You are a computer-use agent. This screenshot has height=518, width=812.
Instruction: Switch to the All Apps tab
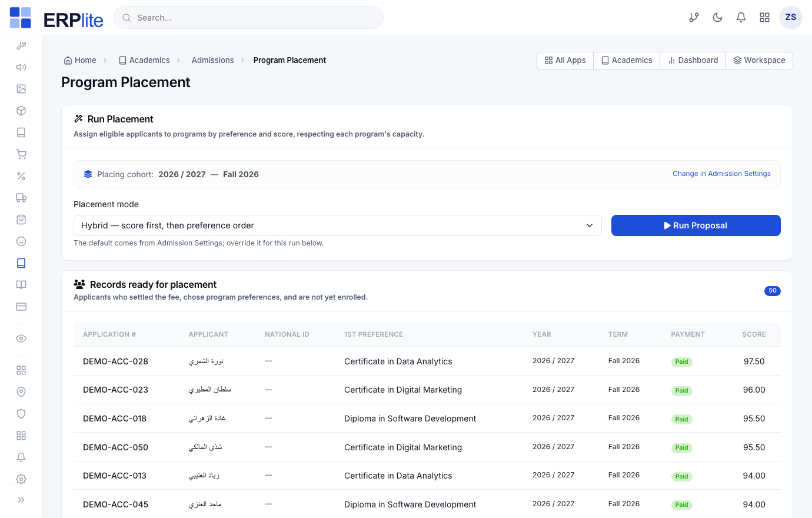[x=565, y=61]
